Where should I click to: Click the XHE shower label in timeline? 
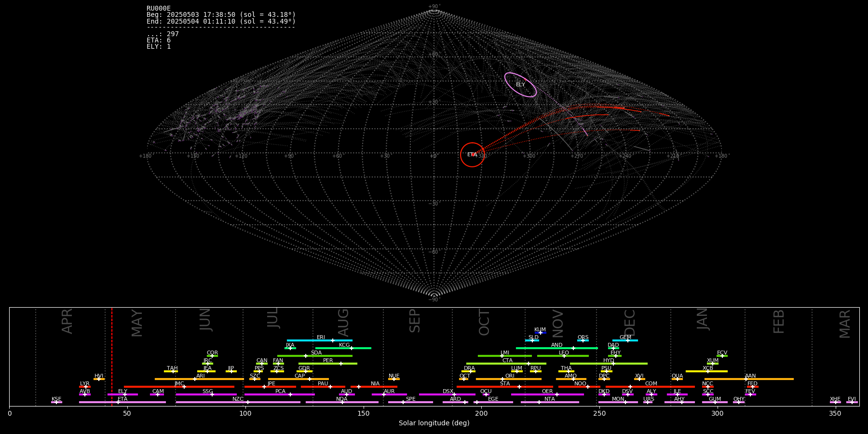835,399
